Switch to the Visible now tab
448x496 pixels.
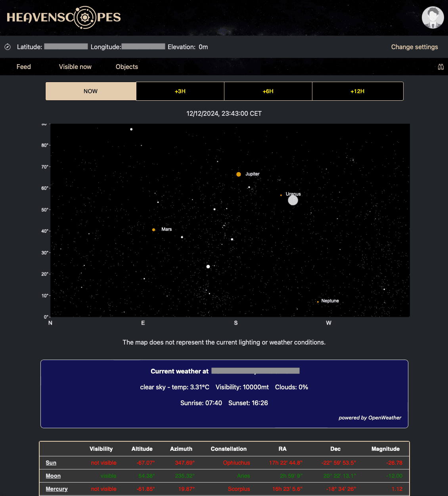(75, 67)
